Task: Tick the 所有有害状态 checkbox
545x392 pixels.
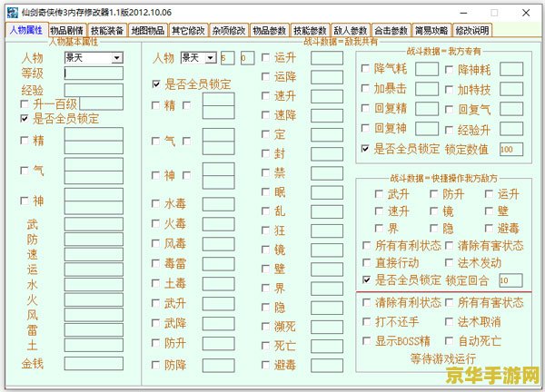Action: pyautogui.click(x=449, y=302)
